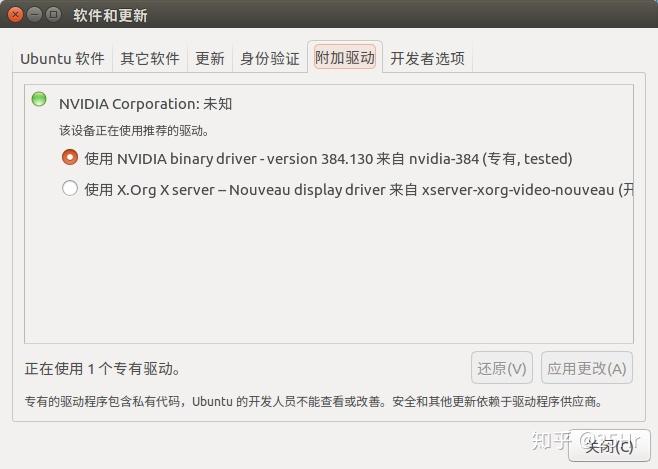Open the 开发者选项 tab
Viewport: 658px width, 469px height.
point(427,58)
